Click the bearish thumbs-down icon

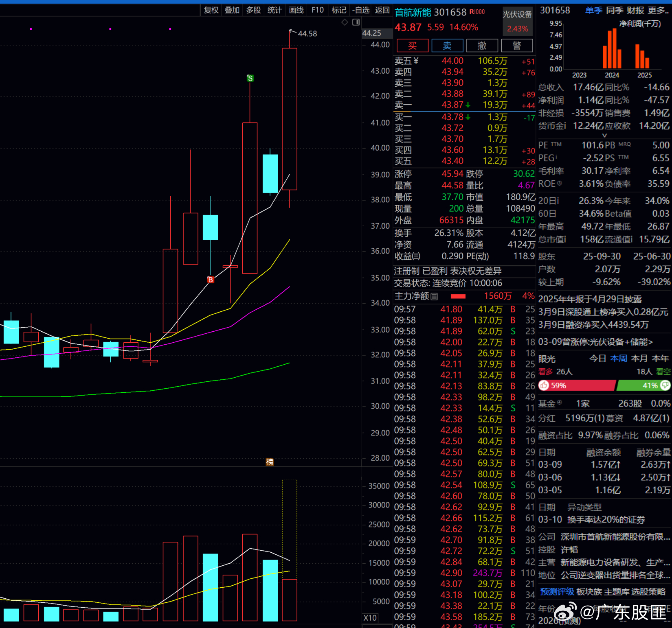pyautogui.click(x=665, y=385)
